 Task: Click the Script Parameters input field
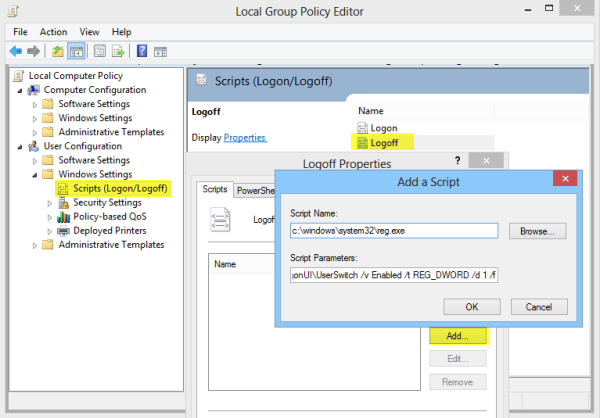(x=393, y=274)
